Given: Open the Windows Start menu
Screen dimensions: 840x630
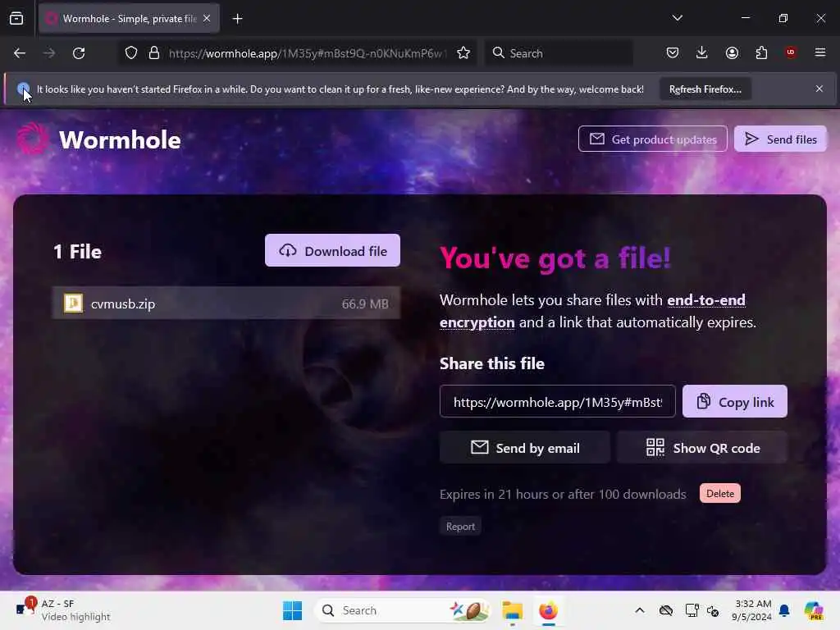Looking at the screenshot, I should tap(293, 610).
